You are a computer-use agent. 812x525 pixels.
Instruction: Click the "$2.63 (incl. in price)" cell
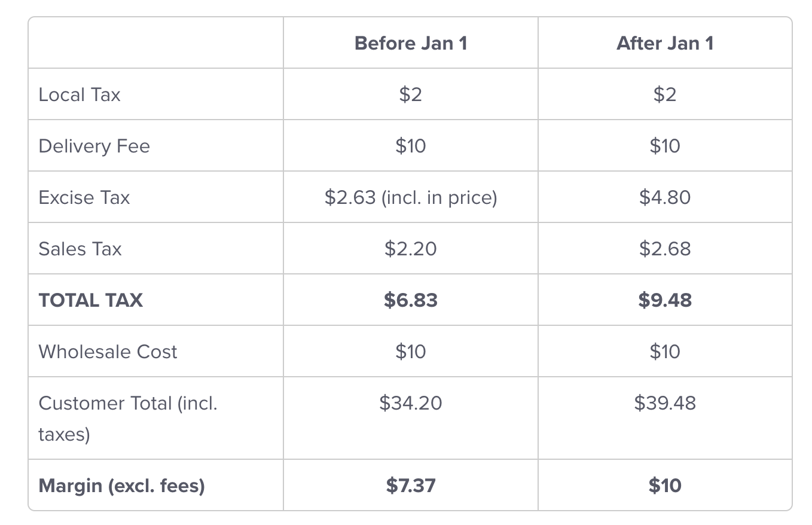click(410, 197)
